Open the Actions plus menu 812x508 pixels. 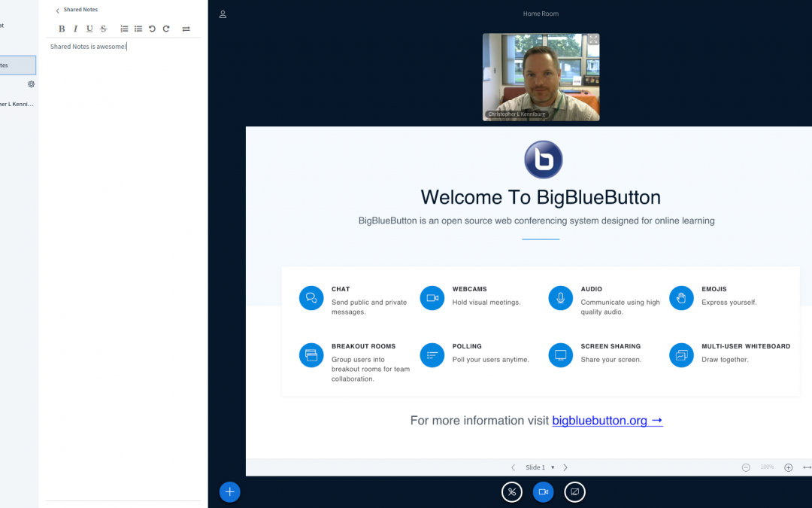click(x=230, y=492)
